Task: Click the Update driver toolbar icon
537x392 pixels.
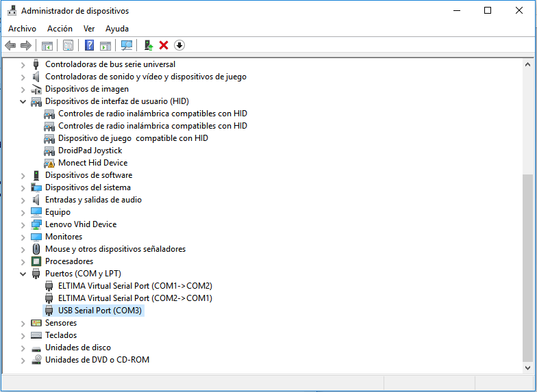Action: [148, 45]
